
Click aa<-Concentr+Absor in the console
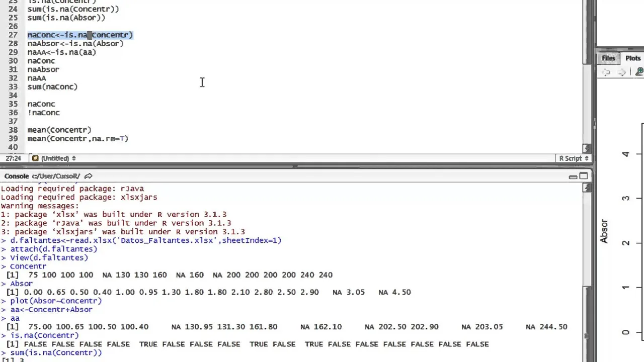47,309
